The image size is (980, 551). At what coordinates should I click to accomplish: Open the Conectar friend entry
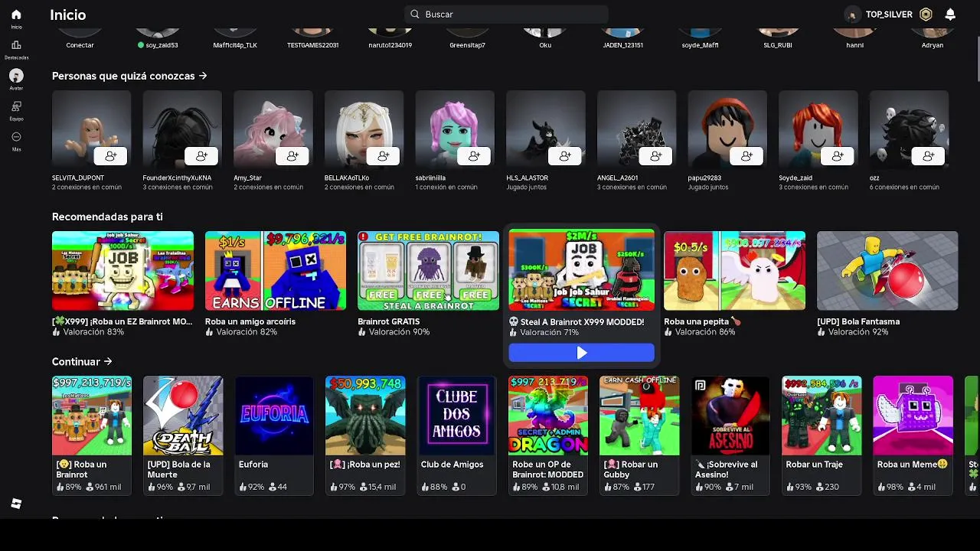point(80,38)
